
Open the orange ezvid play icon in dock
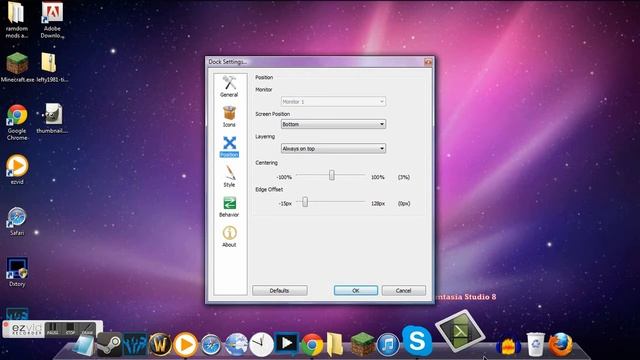click(185, 345)
